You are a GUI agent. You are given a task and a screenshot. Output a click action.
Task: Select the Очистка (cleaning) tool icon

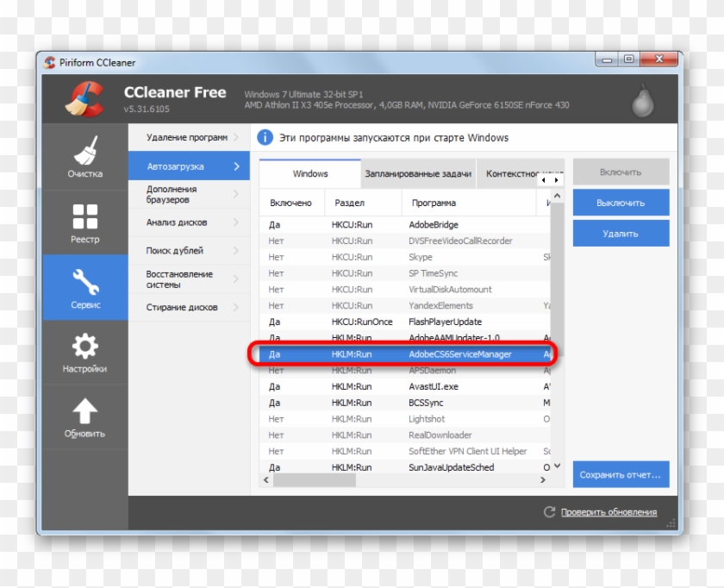click(85, 153)
